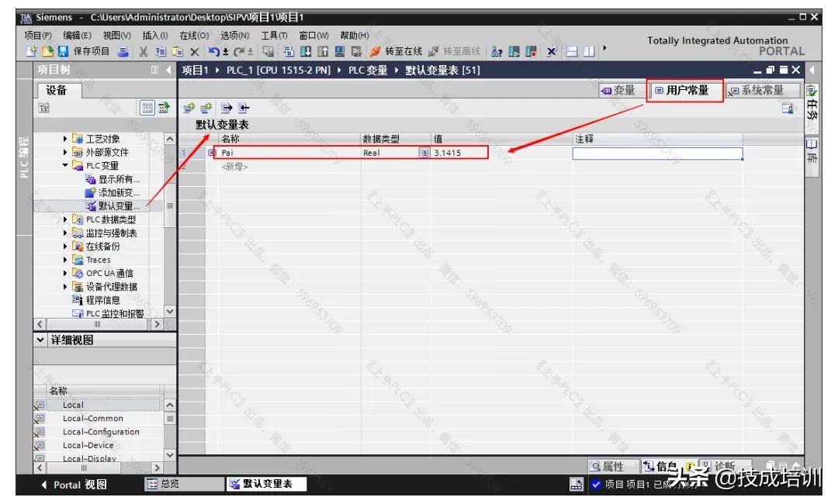Expand the Traces tree node
838x504 pixels.
point(65,260)
